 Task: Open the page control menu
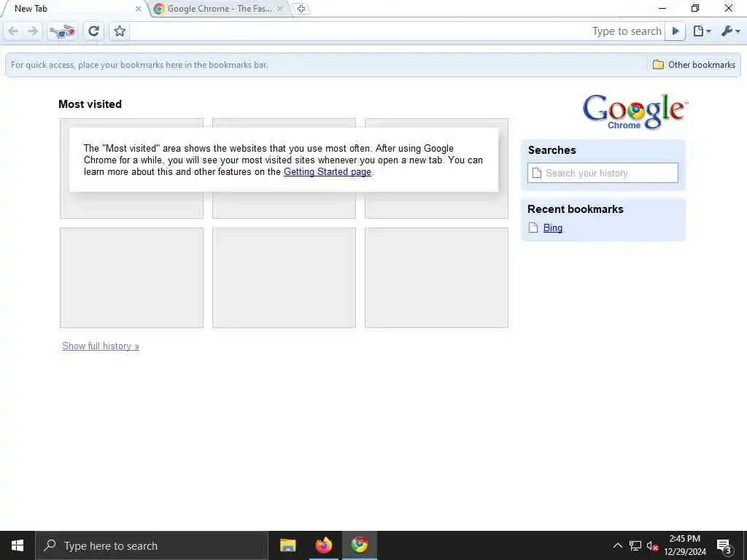702,31
